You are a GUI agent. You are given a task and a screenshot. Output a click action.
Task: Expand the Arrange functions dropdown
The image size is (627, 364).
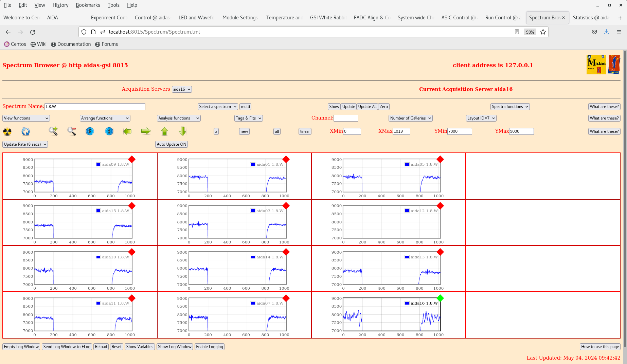click(x=105, y=118)
